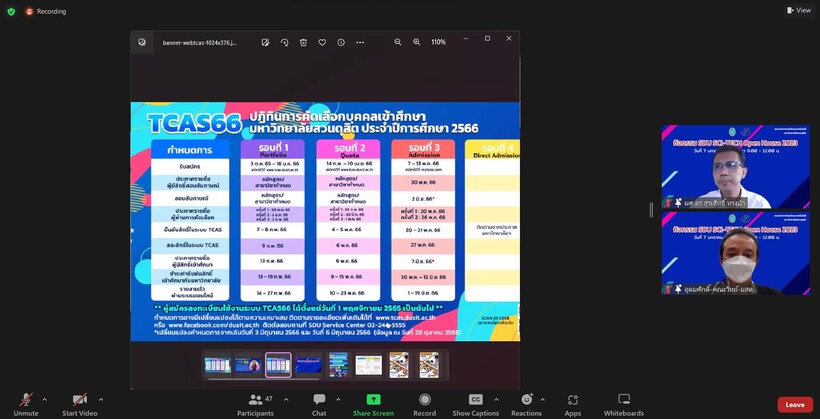This screenshot has width=820, height=419.
Task: Click the muted mic icon on top video tile
Action: point(668,203)
